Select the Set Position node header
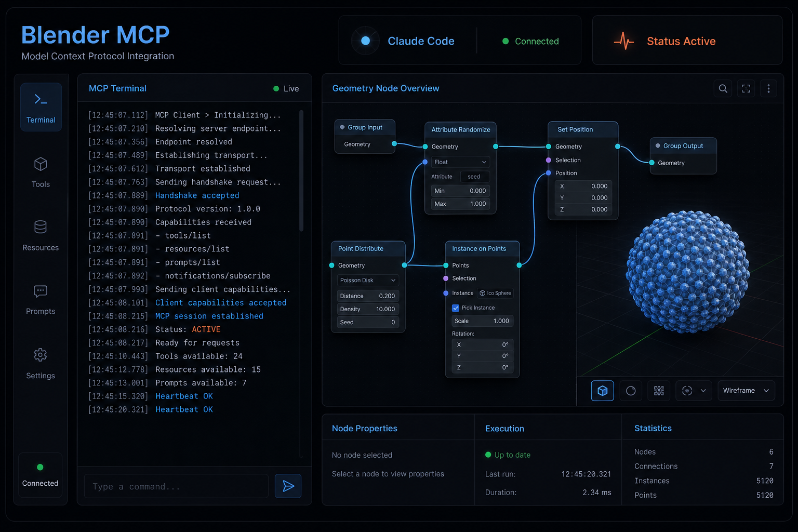798x532 pixels. 583,129
